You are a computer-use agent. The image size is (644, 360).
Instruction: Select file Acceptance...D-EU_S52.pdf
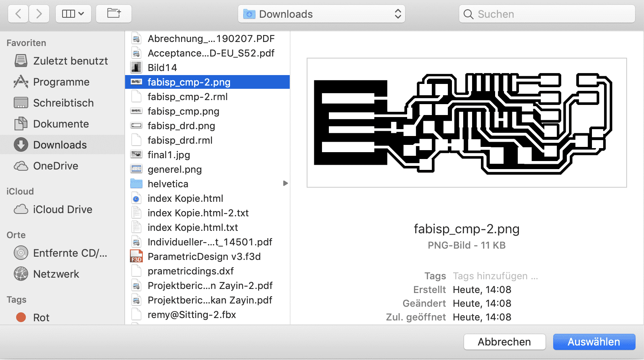[207, 53]
